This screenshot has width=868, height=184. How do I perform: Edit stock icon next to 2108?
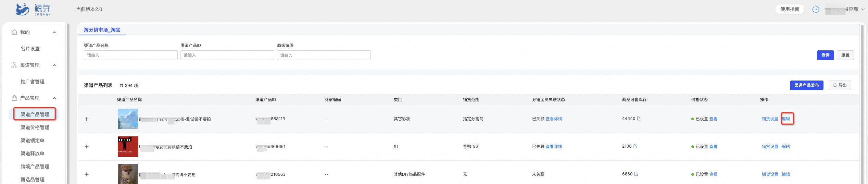tap(635, 146)
